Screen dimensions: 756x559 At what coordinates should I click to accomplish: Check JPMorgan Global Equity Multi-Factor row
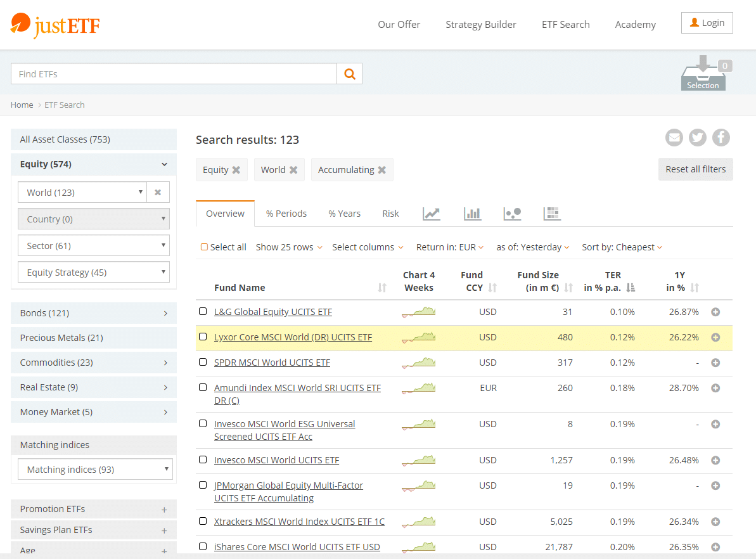coord(203,485)
